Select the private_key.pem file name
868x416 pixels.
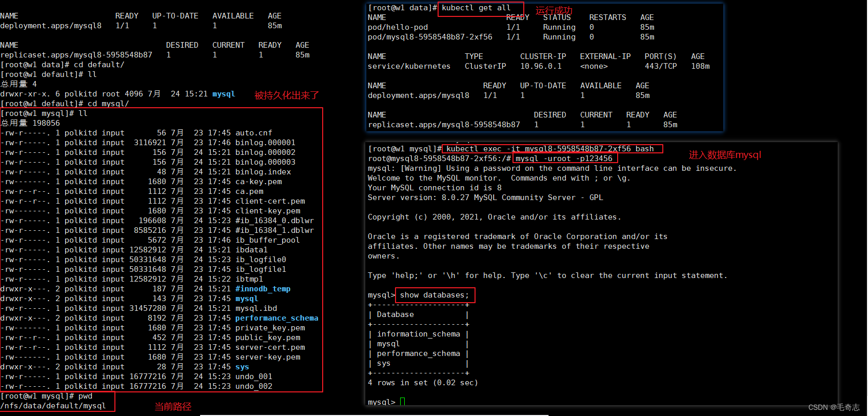pyautogui.click(x=270, y=328)
